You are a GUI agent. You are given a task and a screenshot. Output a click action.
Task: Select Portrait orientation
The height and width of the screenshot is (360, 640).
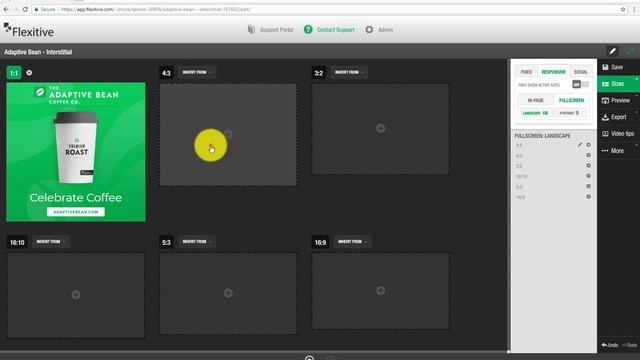point(569,113)
